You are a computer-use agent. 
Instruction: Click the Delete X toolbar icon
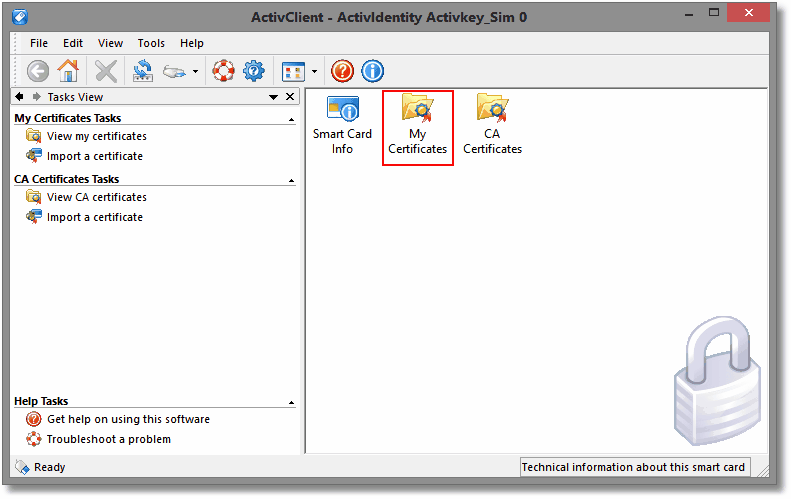pos(106,71)
